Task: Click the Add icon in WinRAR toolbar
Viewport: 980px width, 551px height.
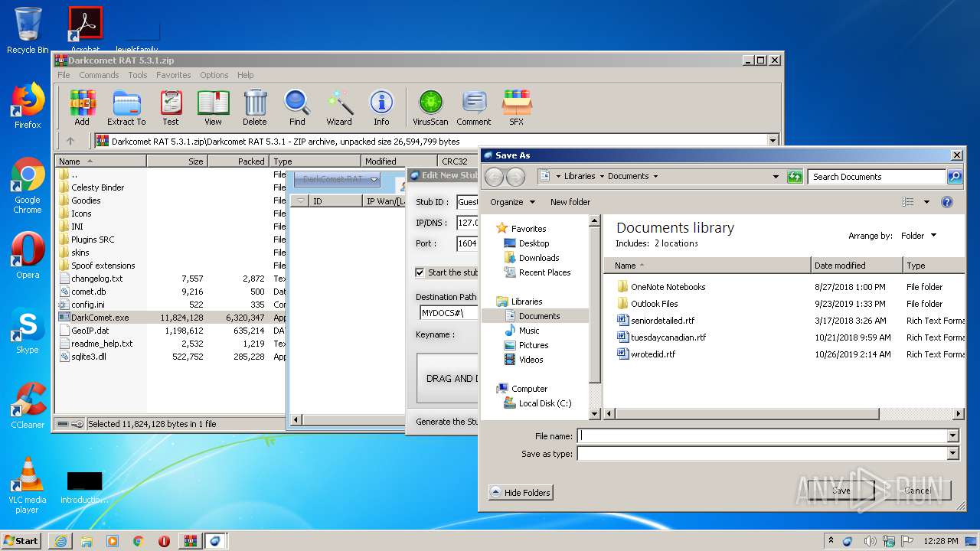Action: click(x=82, y=108)
